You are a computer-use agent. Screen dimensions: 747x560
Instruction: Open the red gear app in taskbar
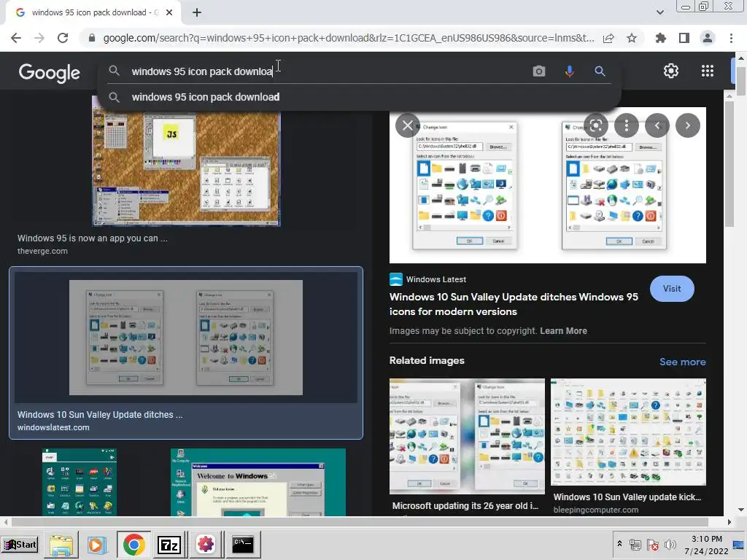point(206,545)
